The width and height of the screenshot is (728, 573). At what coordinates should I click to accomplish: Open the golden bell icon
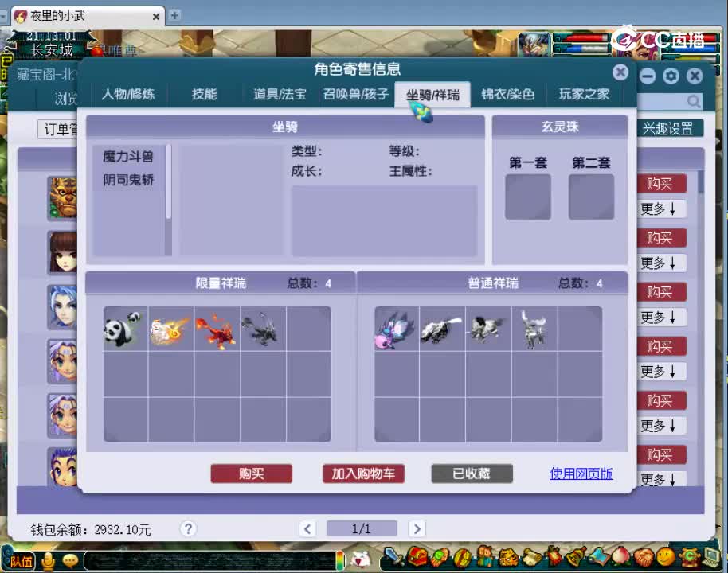point(576,557)
